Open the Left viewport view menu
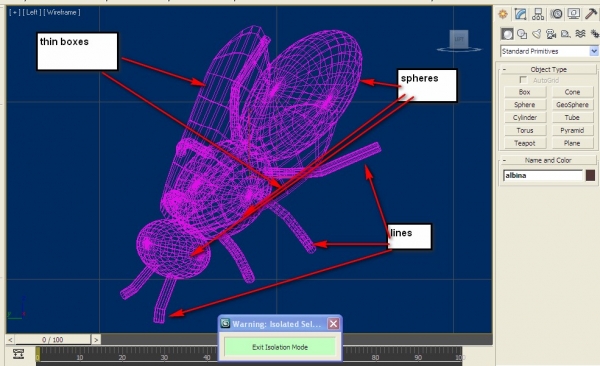Image resolution: width=600 pixels, height=366 pixels. point(32,12)
